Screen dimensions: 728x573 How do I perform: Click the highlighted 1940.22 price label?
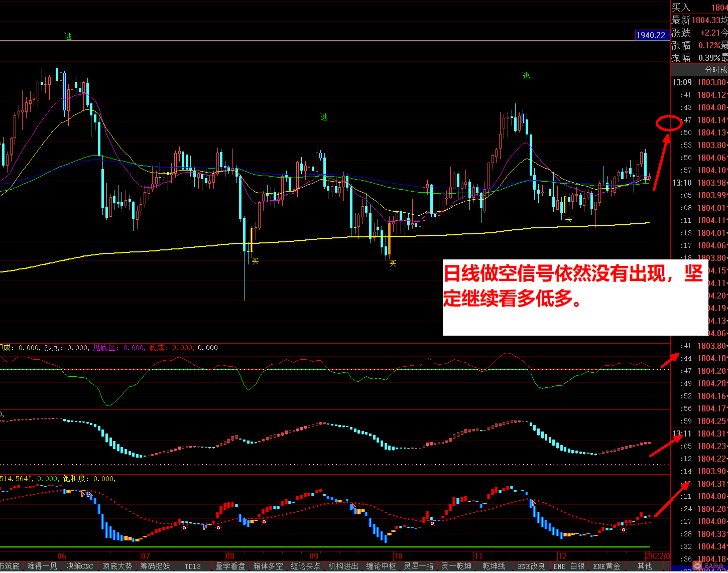[651, 35]
